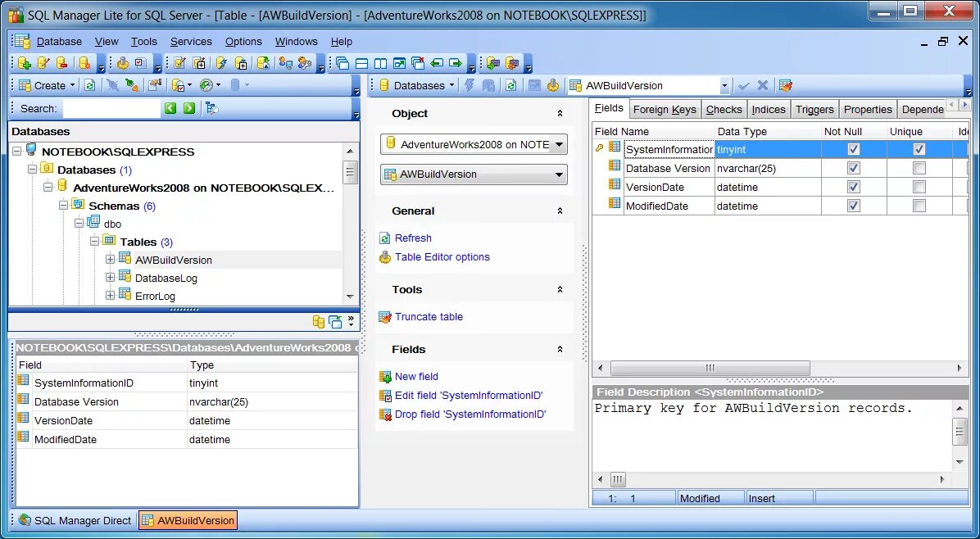Click the New field link
980x539 pixels.
(415, 376)
